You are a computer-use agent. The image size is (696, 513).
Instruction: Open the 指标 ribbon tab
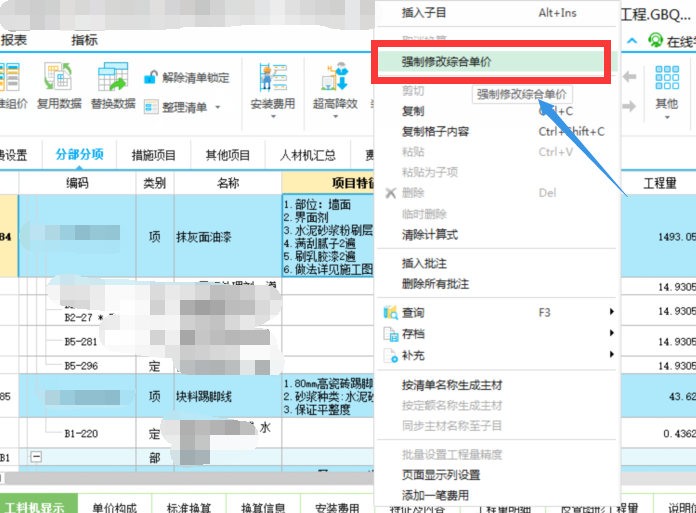click(x=84, y=40)
